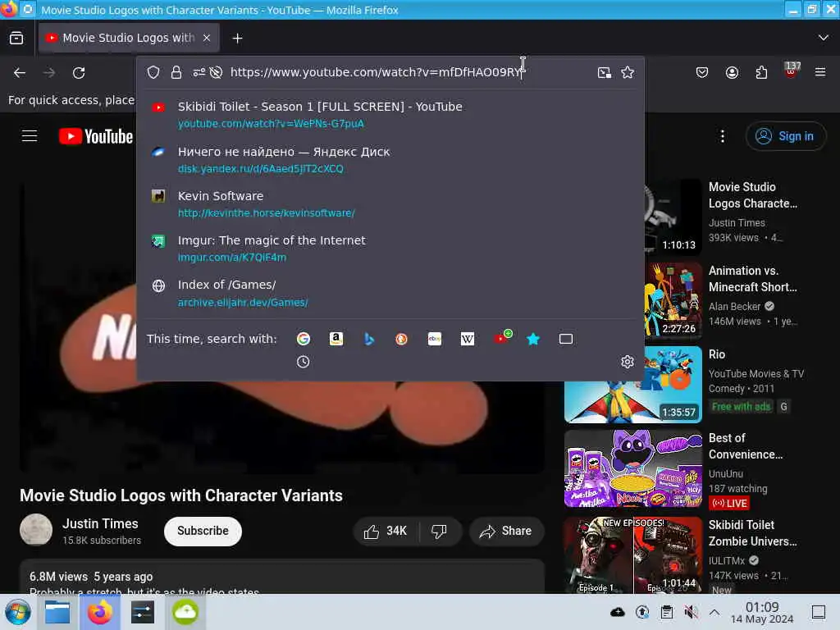Add the YouTube search engine
840x630 pixels.
click(x=501, y=337)
